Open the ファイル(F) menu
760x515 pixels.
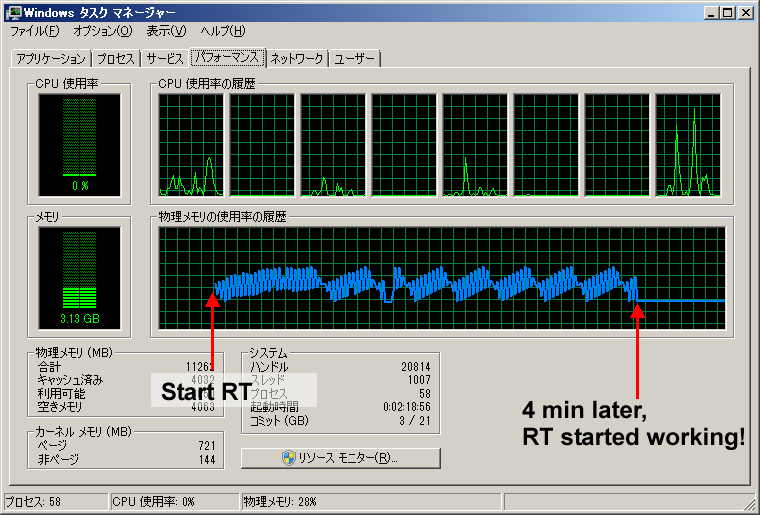coord(34,31)
